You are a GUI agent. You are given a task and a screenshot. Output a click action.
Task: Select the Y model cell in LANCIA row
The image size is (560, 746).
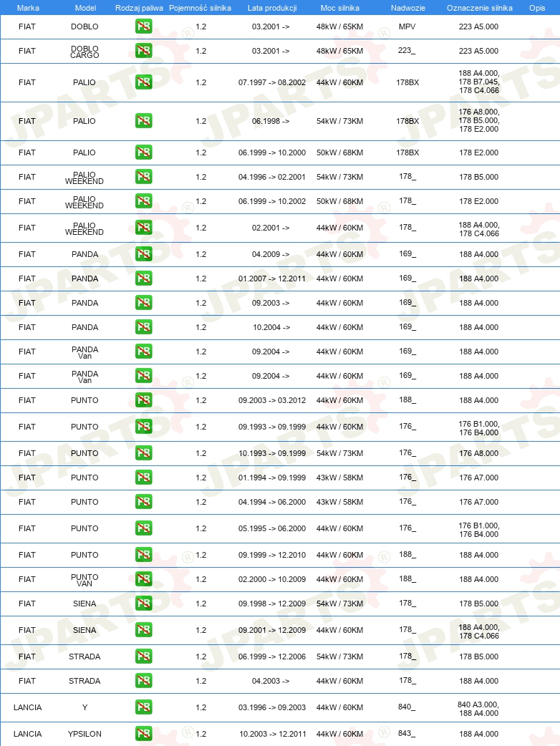[85, 708]
